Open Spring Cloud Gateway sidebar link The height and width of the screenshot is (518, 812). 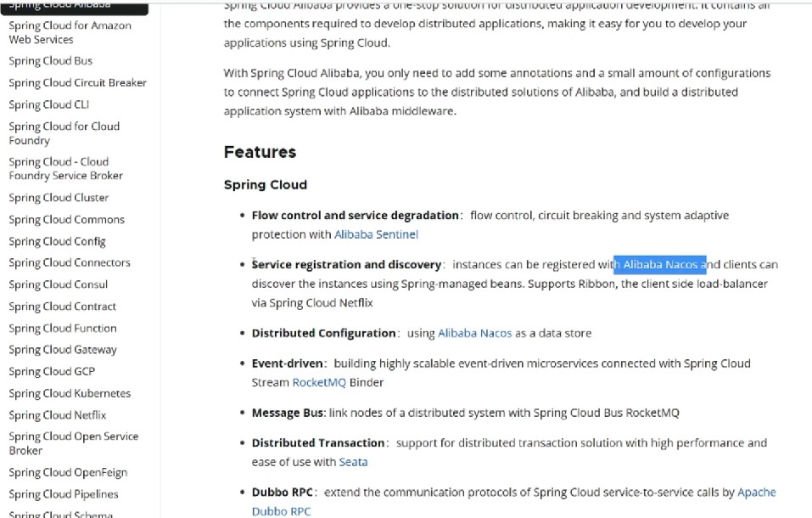(63, 350)
